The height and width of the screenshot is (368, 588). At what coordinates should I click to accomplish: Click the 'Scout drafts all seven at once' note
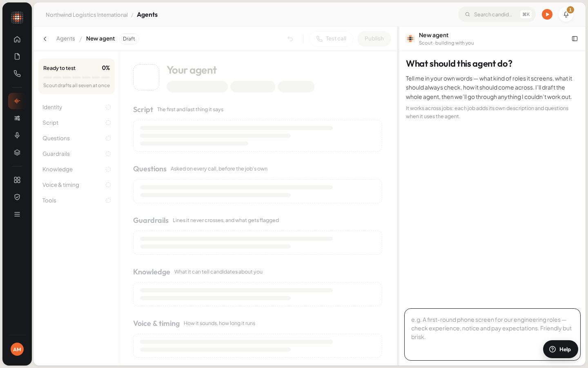pyautogui.click(x=76, y=85)
